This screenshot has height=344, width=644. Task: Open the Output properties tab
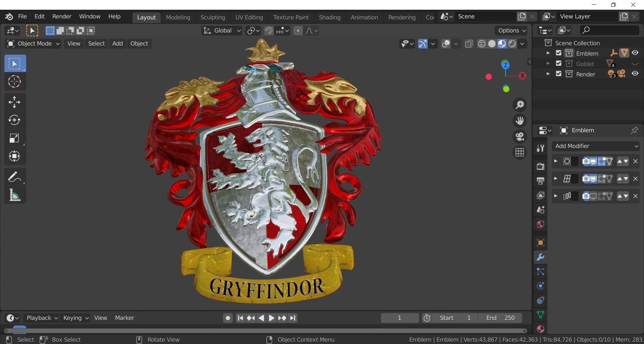pyautogui.click(x=540, y=181)
